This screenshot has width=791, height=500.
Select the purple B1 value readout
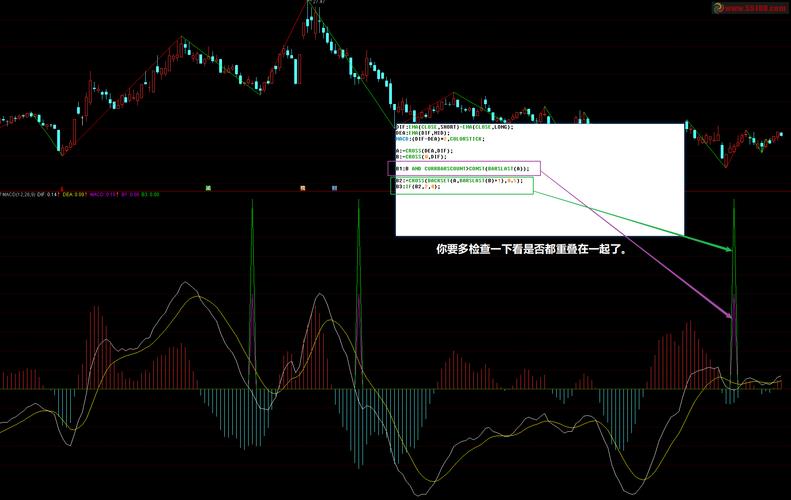[x=130, y=194]
